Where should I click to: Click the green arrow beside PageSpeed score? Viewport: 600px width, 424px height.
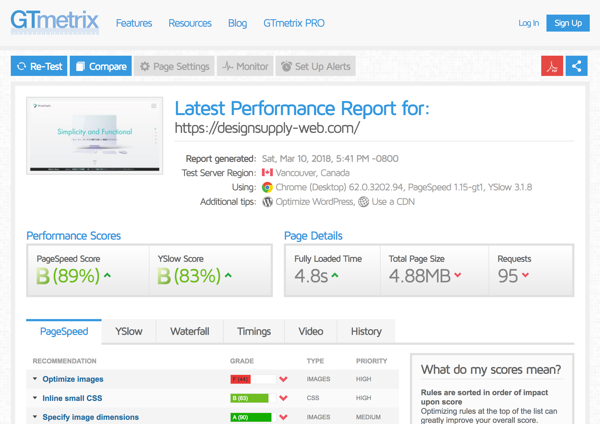click(x=108, y=275)
